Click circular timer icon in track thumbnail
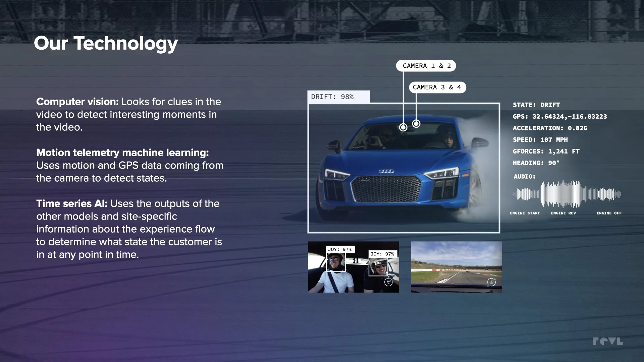 click(491, 282)
